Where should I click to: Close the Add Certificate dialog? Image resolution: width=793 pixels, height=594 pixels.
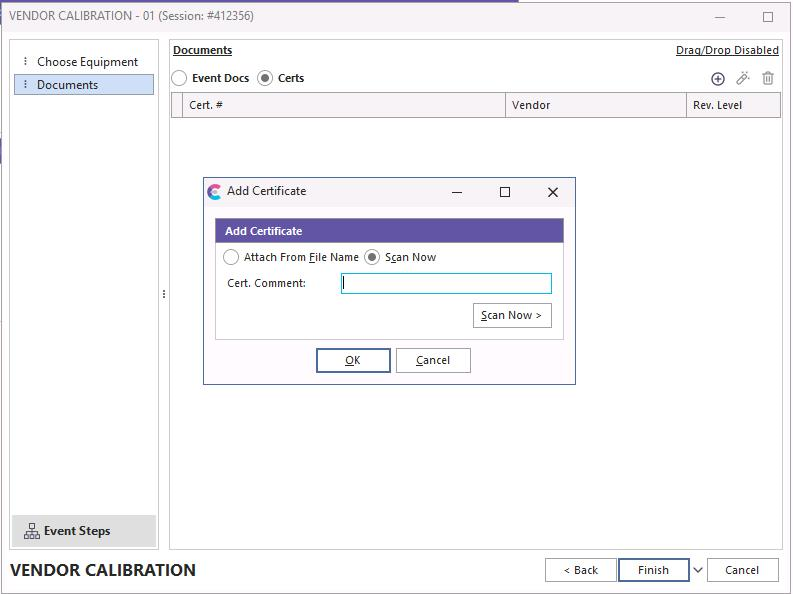pos(553,192)
